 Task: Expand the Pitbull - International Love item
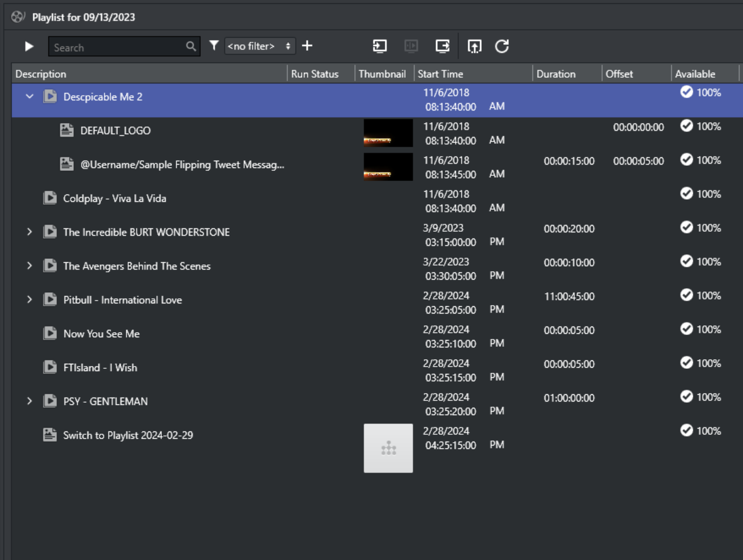pos(29,299)
